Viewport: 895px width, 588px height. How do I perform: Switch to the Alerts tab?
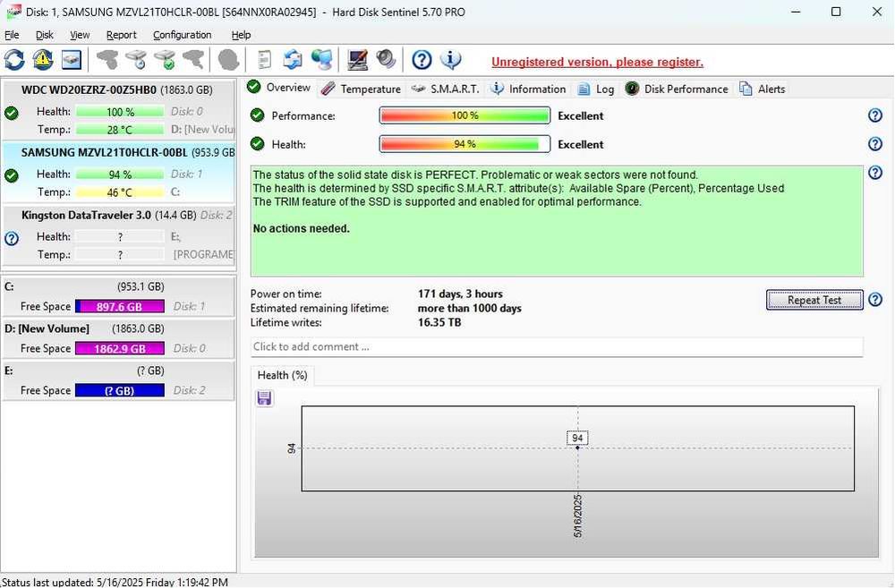click(x=763, y=89)
